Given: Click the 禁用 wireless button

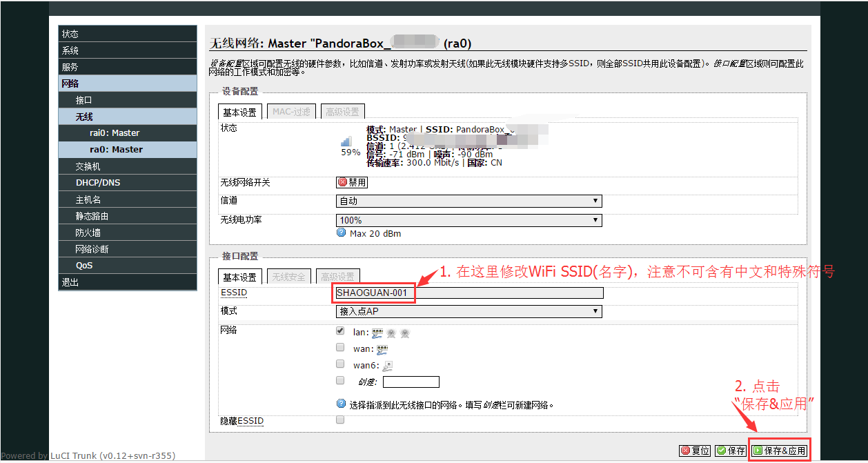Looking at the screenshot, I should click(x=352, y=183).
